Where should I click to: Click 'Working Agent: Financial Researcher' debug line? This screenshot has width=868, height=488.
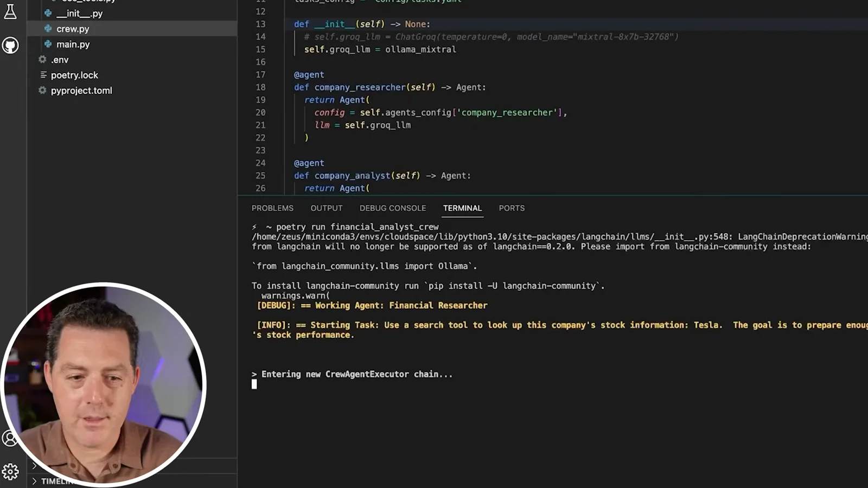372,306
